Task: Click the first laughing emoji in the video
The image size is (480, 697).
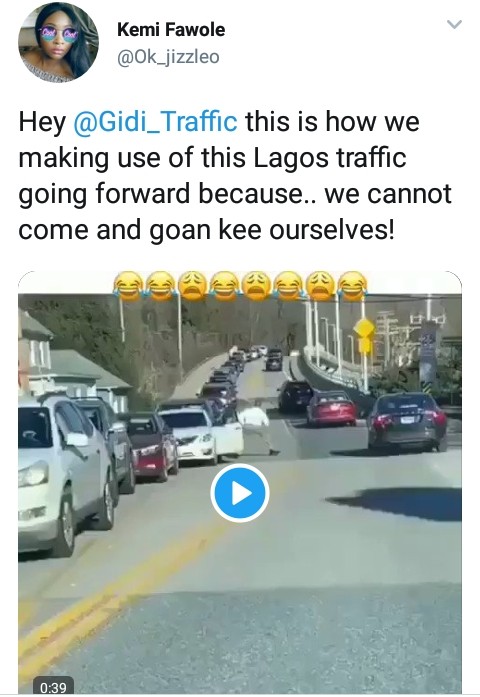Action: click(128, 286)
